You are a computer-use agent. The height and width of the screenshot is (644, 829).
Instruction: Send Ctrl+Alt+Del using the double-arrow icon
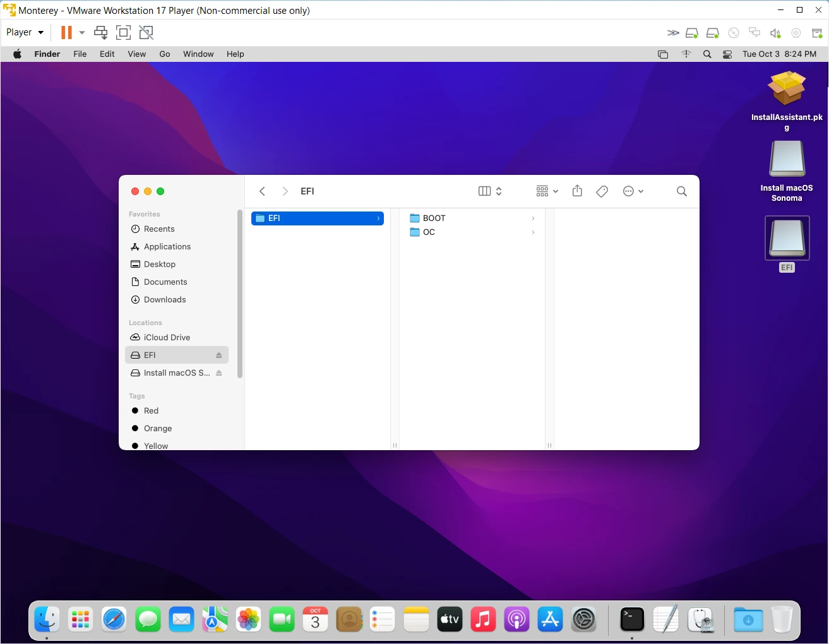point(673,33)
